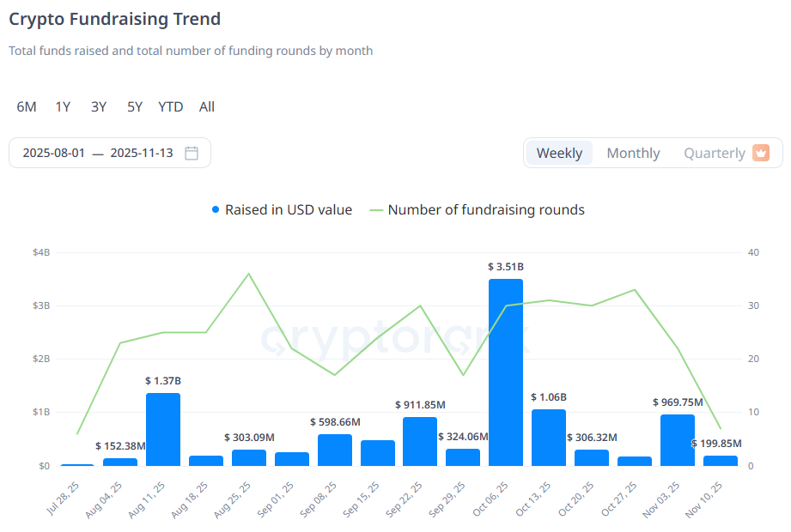Click the green line legend marker
The height and width of the screenshot is (532, 791).
pyautogui.click(x=376, y=210)
